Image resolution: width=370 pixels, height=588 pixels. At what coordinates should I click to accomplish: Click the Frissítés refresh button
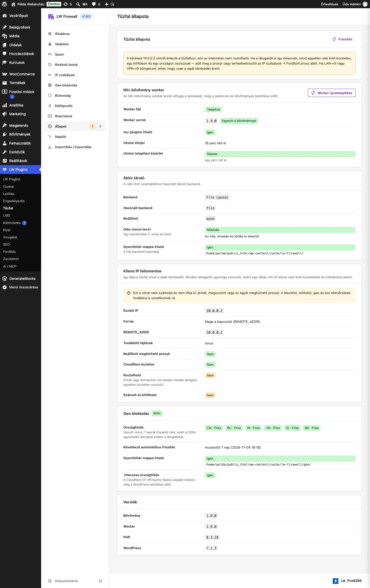pyautogui.click(x=342, y=39)
